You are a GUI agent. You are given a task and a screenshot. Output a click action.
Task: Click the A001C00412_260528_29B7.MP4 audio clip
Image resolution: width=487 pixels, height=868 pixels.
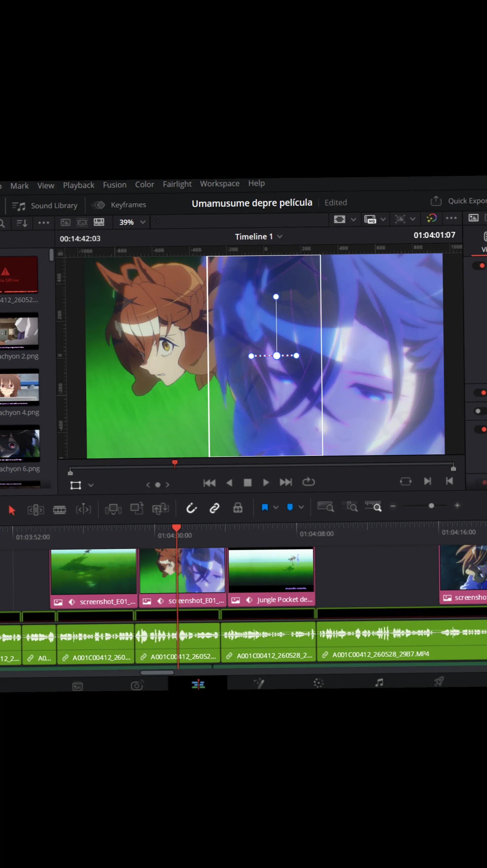click(x=402, y=641)
